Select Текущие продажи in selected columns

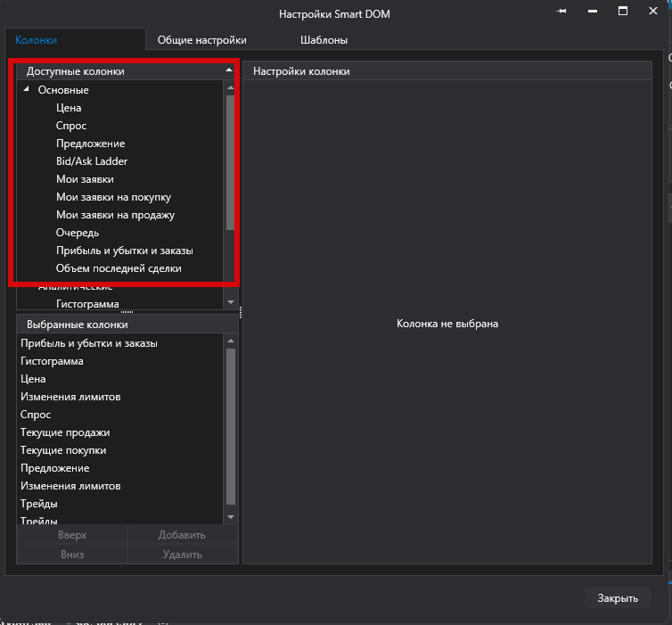[65, 432]
